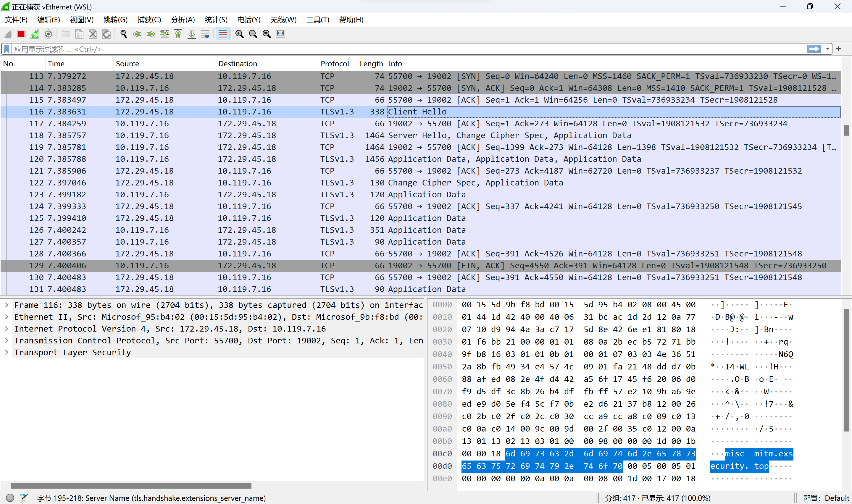The image size is (852, 504).
Task: Expand the Frame 116 details
Action: (x=7, y=305)
